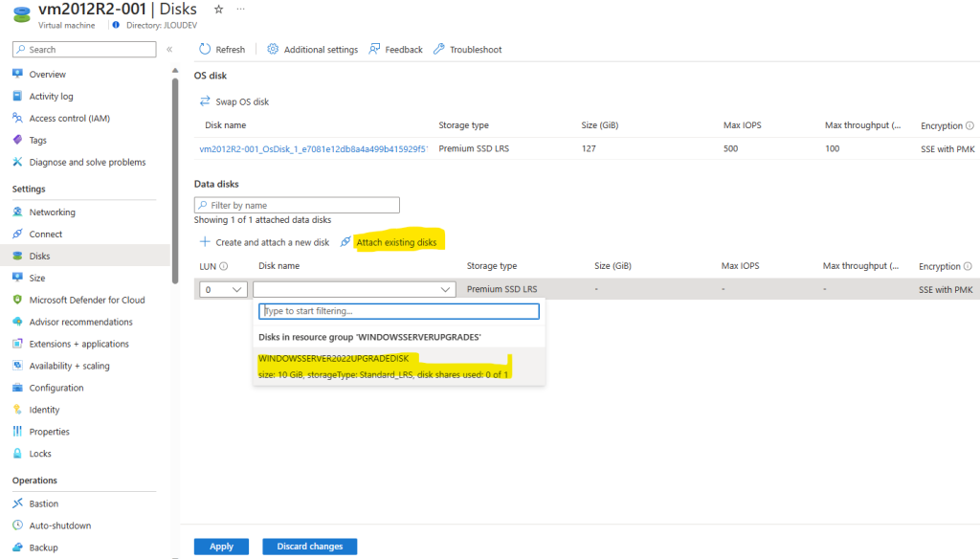Click Attach existing disks

pos(396,242)
